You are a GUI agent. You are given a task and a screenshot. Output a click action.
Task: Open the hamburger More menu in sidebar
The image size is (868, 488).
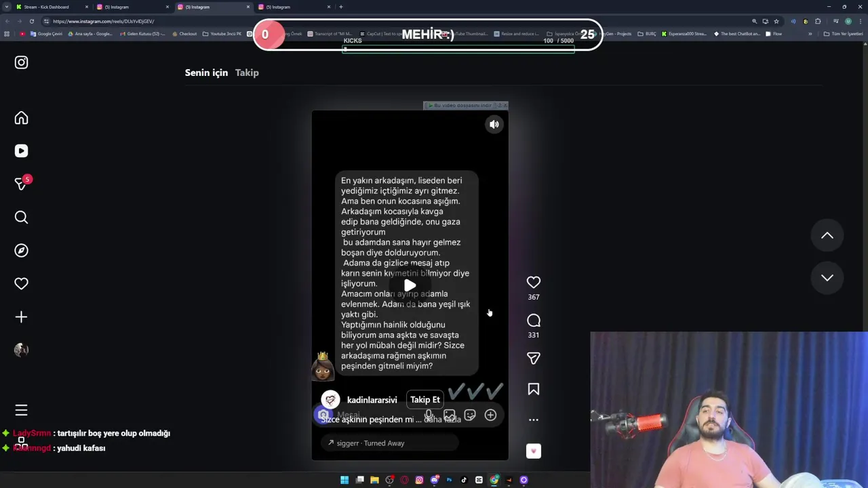(x=21, y=410)
